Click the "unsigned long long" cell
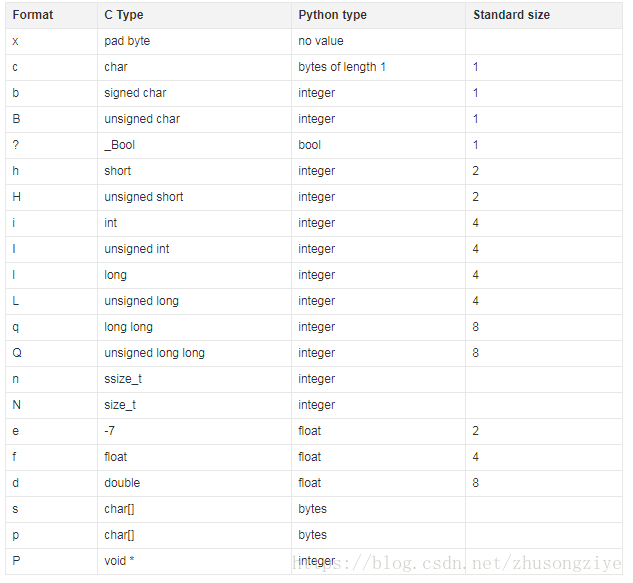Viewport: 633px width, 583px height. (x=154, y=353)
